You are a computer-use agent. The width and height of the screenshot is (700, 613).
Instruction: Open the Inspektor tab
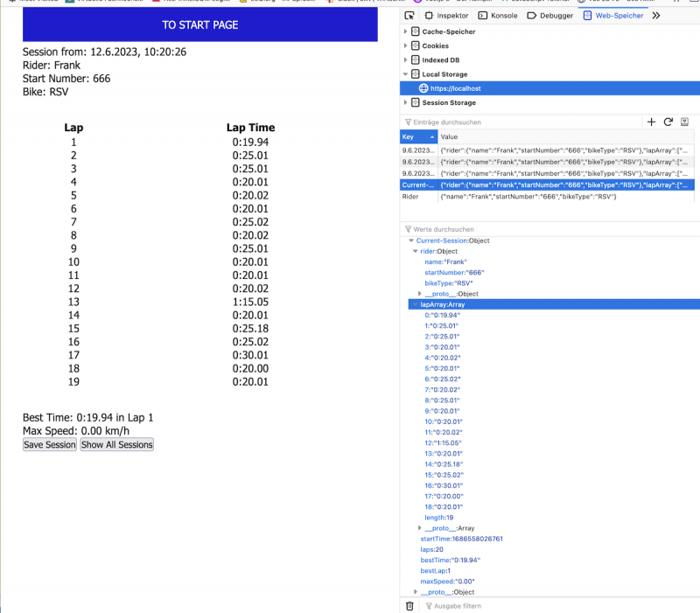446,16
